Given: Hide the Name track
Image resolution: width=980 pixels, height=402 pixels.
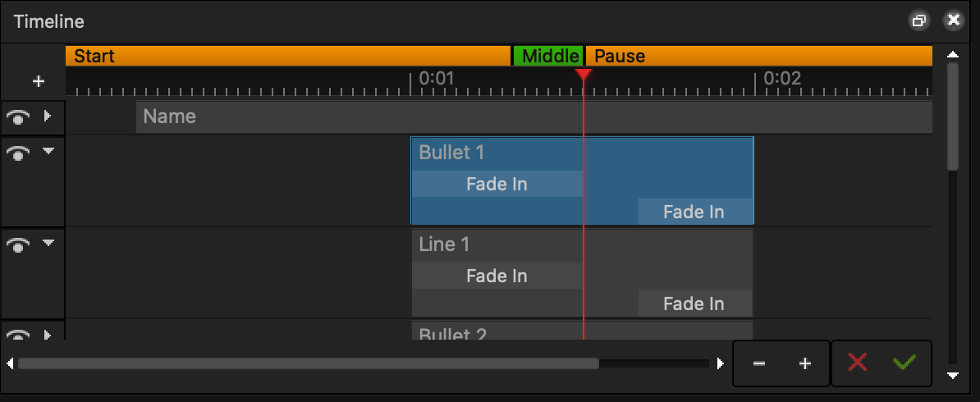Looking at the screenshot, I should point(18,117).
